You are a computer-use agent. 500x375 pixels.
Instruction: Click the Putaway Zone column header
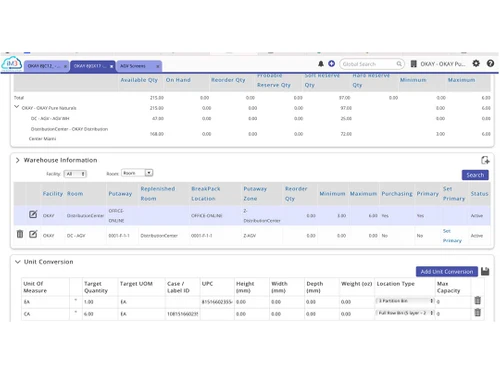255,194
